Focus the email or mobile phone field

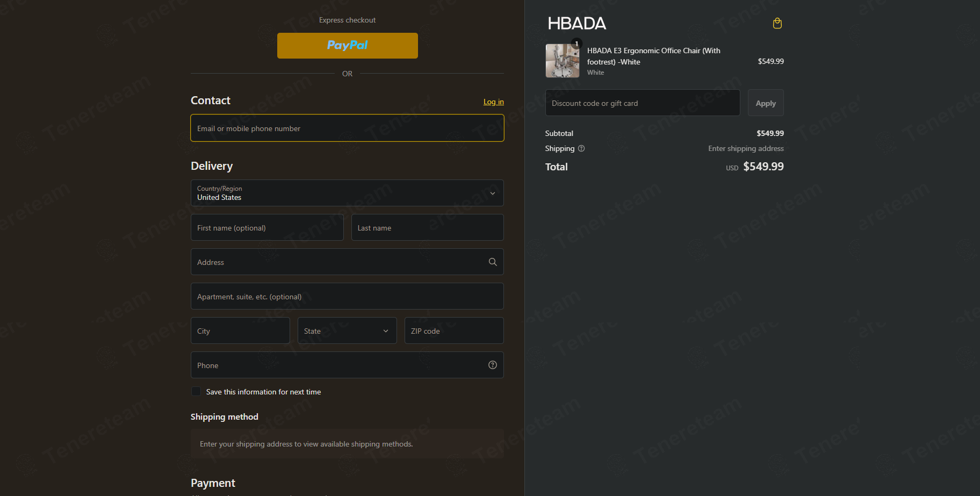point(347,128)
